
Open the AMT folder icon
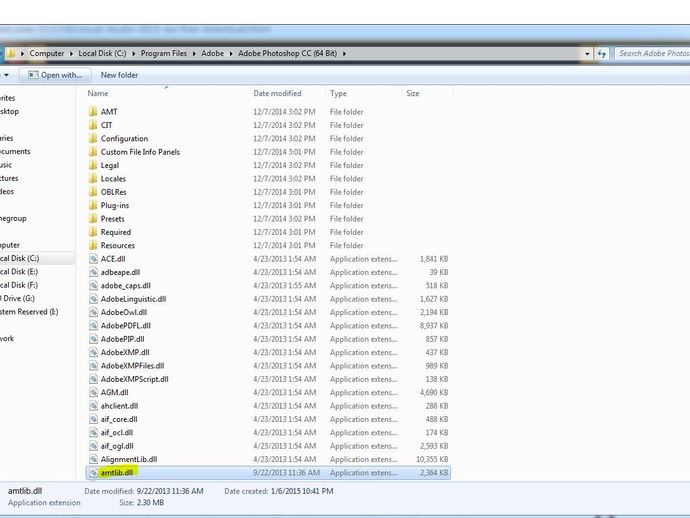[x=93, y=112]
